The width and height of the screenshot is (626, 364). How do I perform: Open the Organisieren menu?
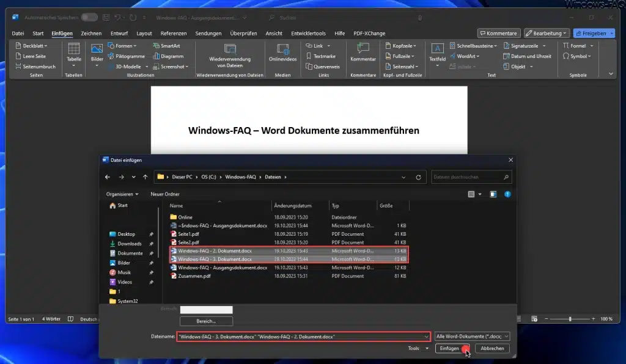(x=122, y=194)
